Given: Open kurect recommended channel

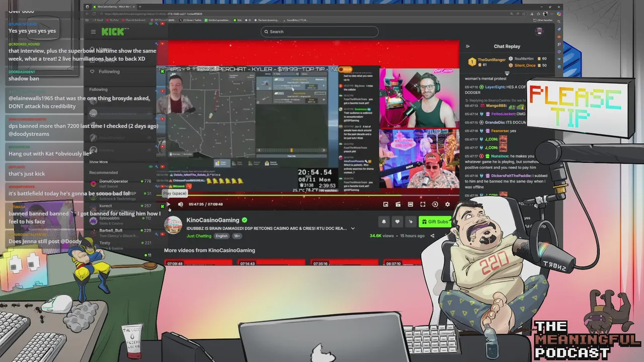Looking at the screenshot, I should (x=121, y=208).
